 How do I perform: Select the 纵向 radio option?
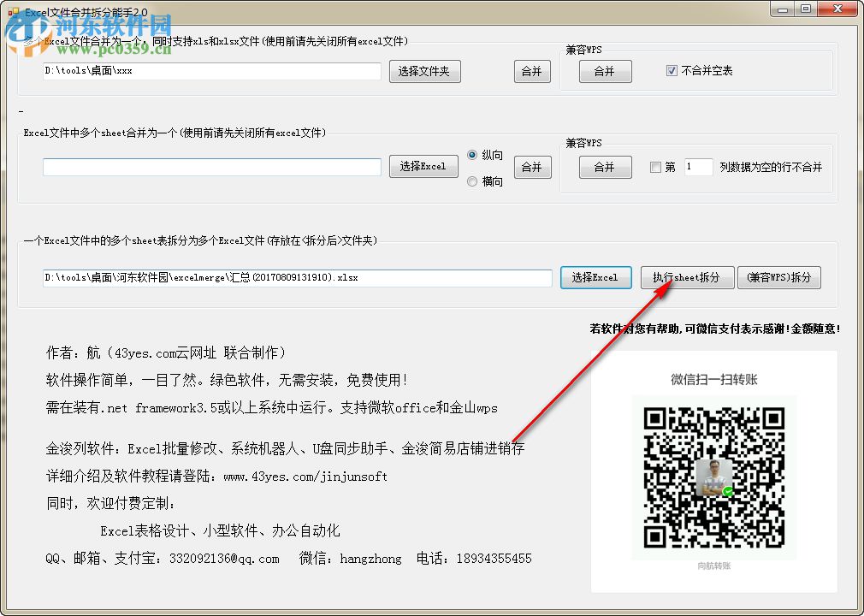tap(471, 155)
